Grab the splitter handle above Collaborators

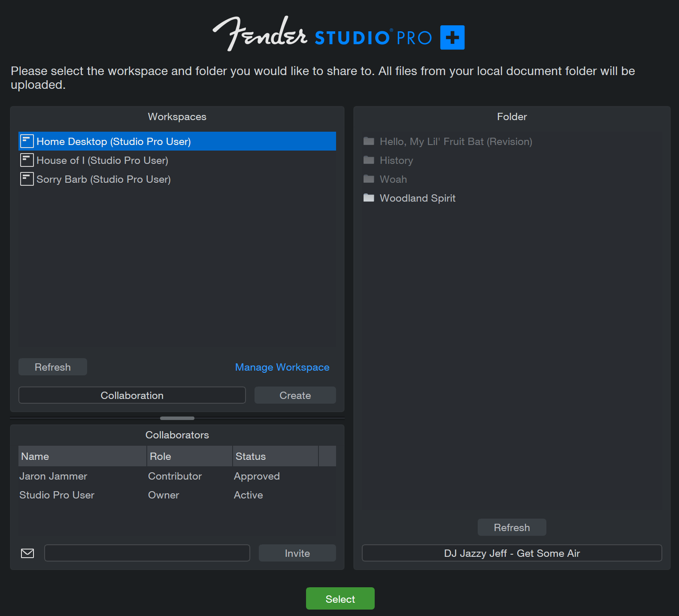pyautogui.click(x=177, y=418)
